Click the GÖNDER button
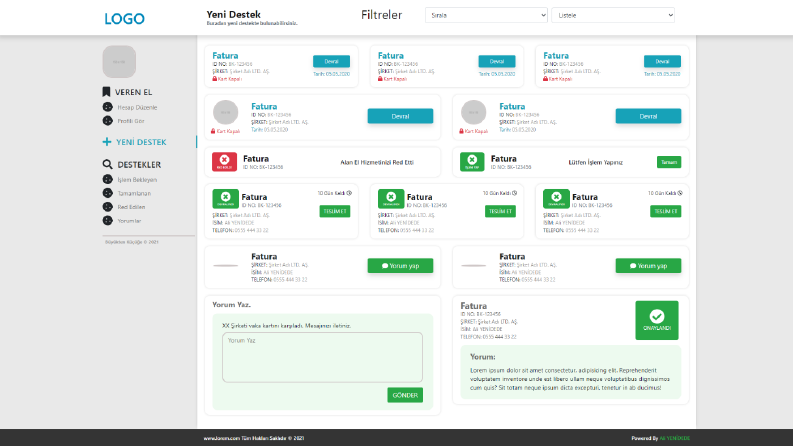The image size is (793, 446). click(x=405, y=395)
